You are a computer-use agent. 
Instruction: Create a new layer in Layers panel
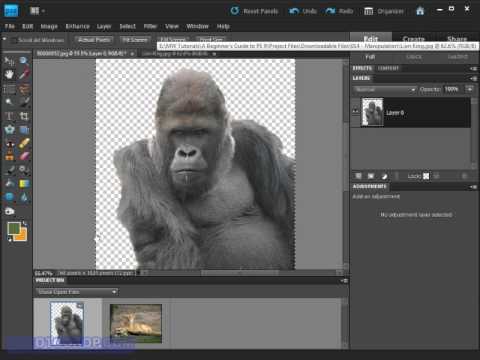point(359,176)
